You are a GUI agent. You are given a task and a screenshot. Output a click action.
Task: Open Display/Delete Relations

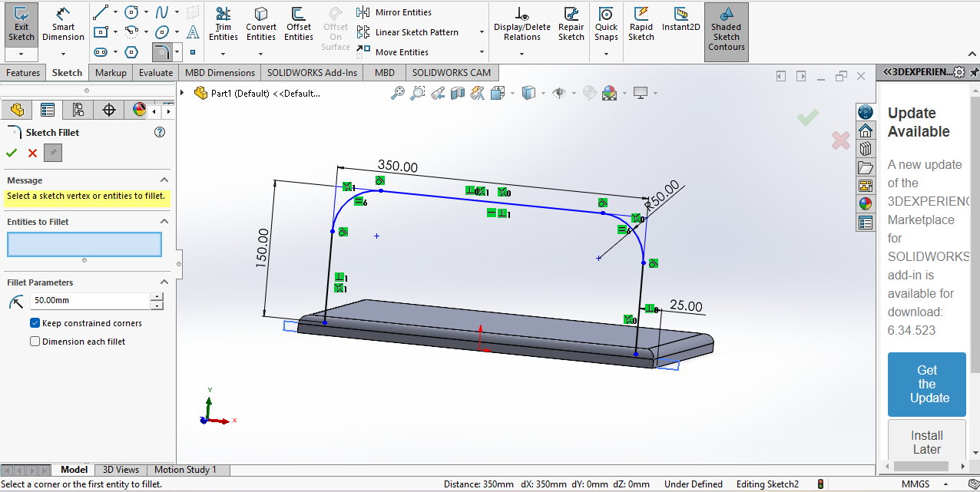click(x=522, y=25)
